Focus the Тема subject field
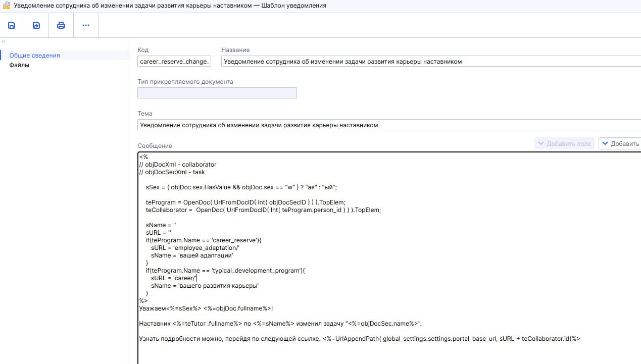This screenshot has height=364, width=641. click(389, 125)
